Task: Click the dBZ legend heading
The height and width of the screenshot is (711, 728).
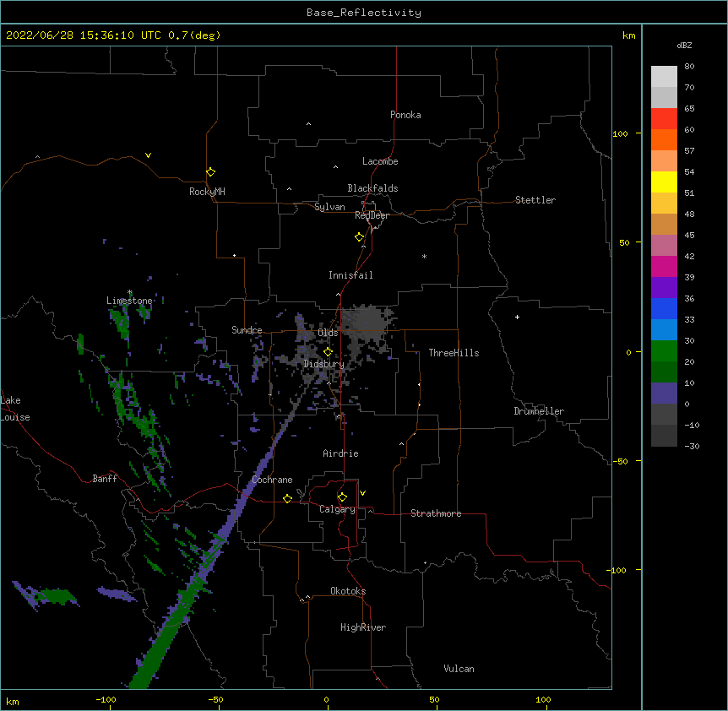Action: tap(684, 45)
